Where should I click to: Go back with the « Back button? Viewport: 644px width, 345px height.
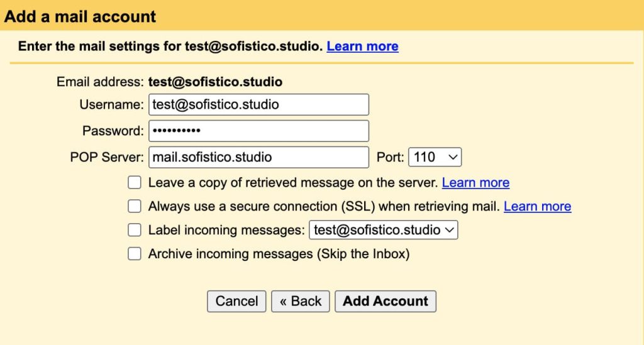(301, 301)
